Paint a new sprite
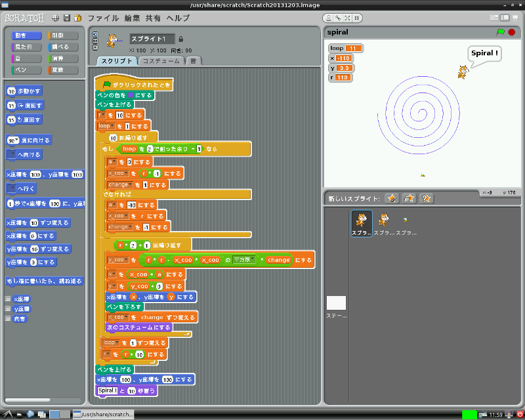The image size is (525, 420). click(392, 198)
